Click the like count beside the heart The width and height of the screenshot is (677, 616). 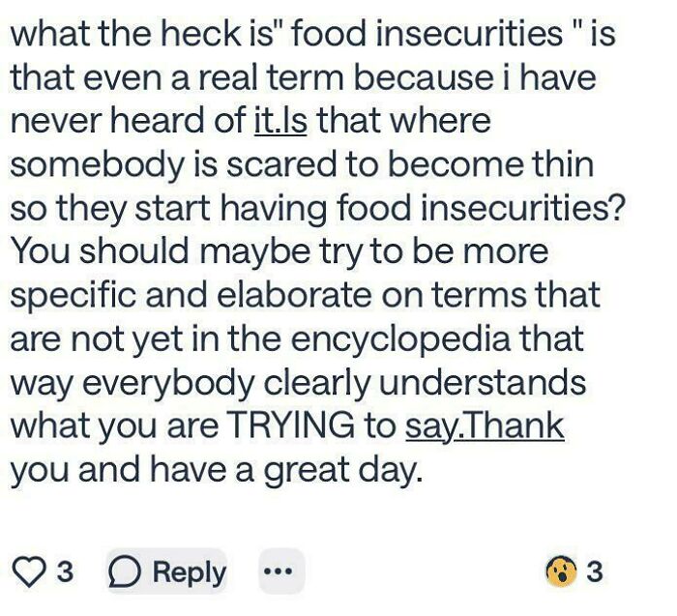click(64, 571)
